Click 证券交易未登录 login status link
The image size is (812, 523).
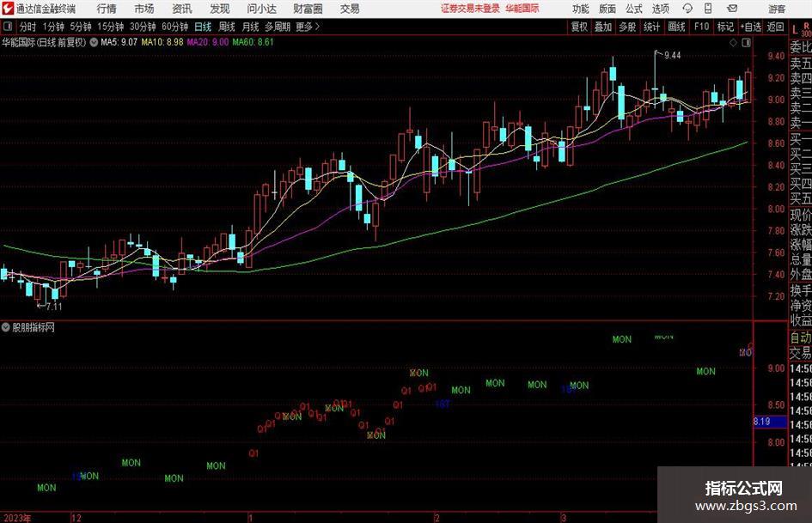470,9
